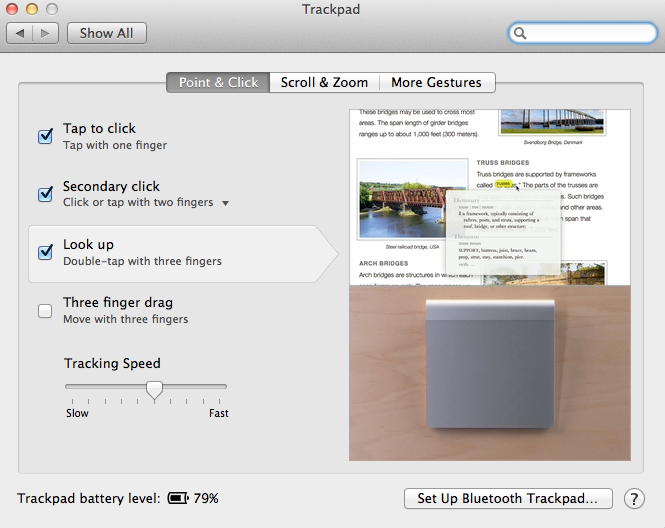Close the Trackpad window with red button
665x528 pixels.
pyautogui.click(x=12, y=9)
